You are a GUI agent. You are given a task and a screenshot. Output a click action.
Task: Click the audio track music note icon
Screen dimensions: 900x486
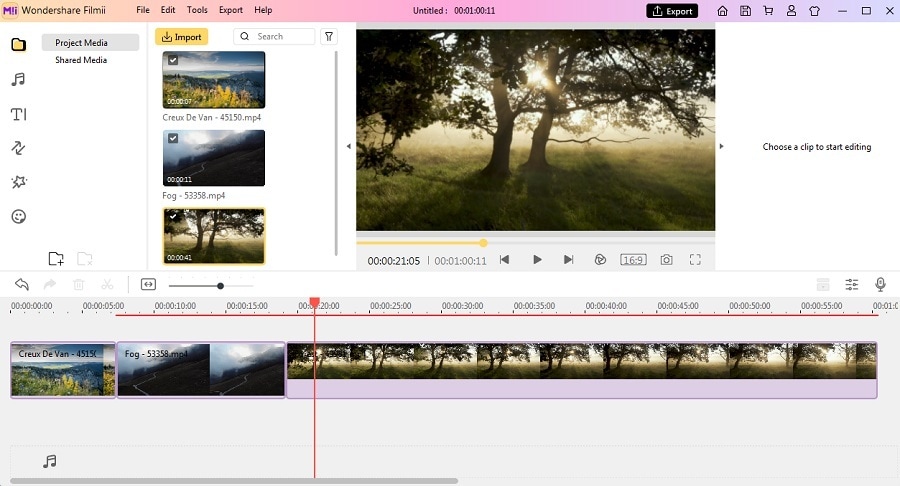click(50, 461)
